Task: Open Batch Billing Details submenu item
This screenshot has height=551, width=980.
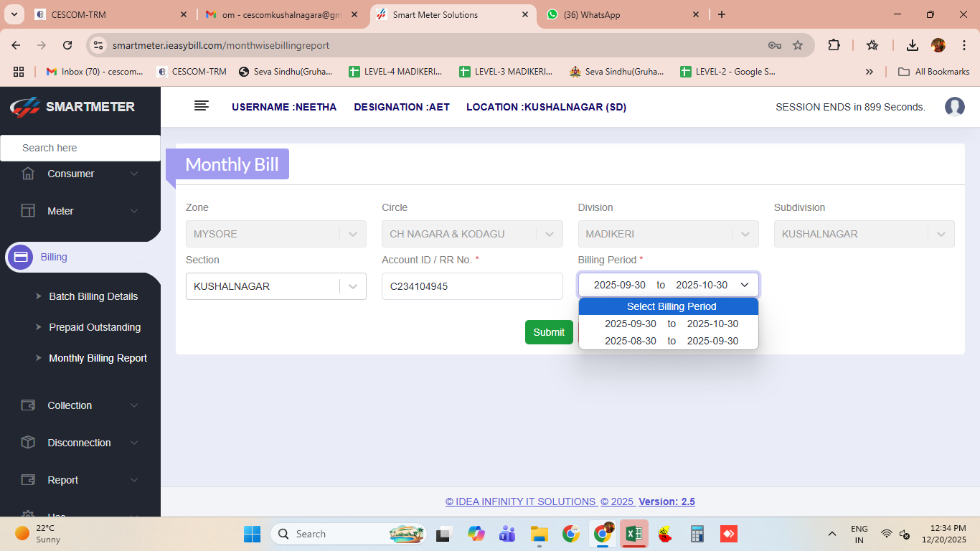Action: [x=93, y=296]
